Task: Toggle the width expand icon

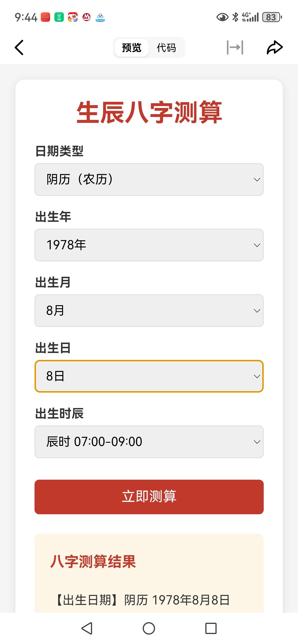Action: 235,47
